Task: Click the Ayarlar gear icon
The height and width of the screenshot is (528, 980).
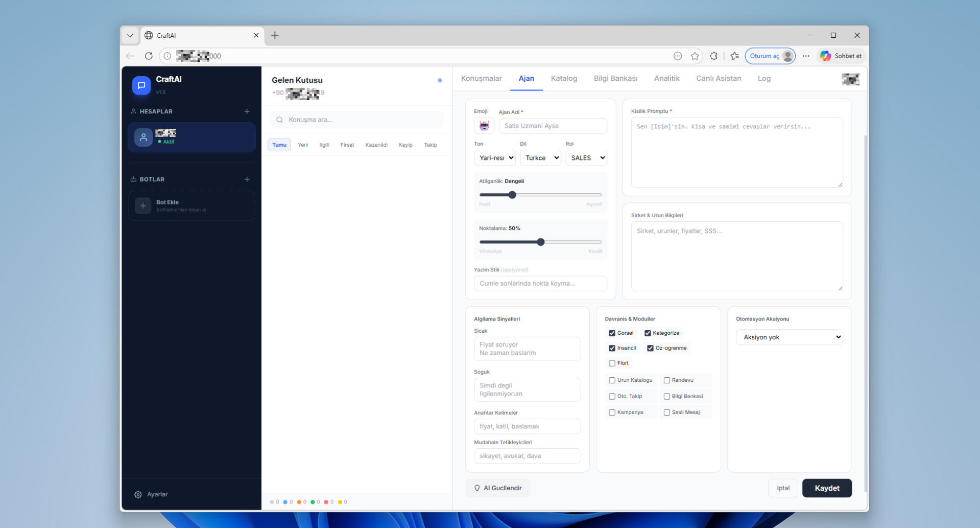Action: point(138,494)
